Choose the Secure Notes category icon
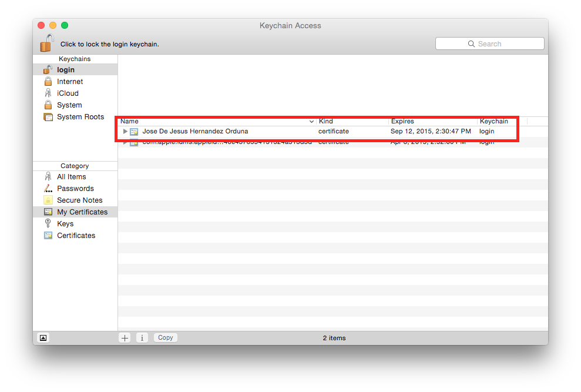 pos(48,200)
